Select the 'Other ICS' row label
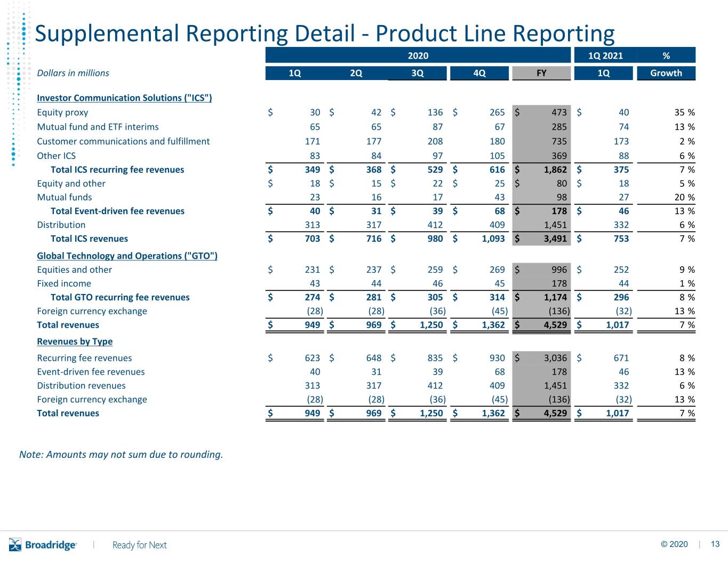Viewport: 728px width, 563px height. 56,156
